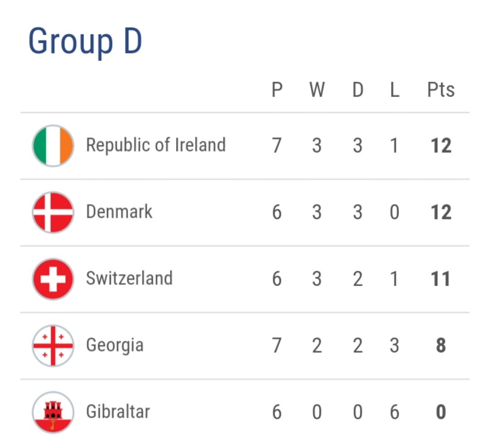This screenshot has width=490, height=448.
Task: Click Switzerland's 11 points value
Action: (441, 279)
